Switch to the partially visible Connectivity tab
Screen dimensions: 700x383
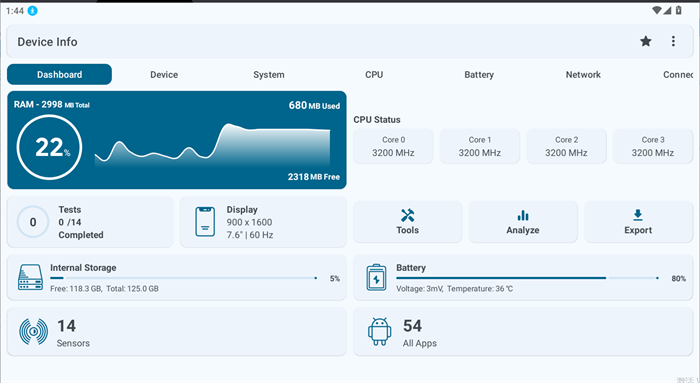pyautogui.click(x=678, y=75)
